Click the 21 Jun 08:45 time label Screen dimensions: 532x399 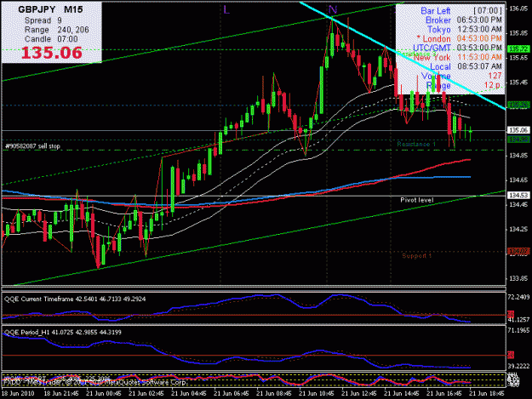tap(274, 393)
